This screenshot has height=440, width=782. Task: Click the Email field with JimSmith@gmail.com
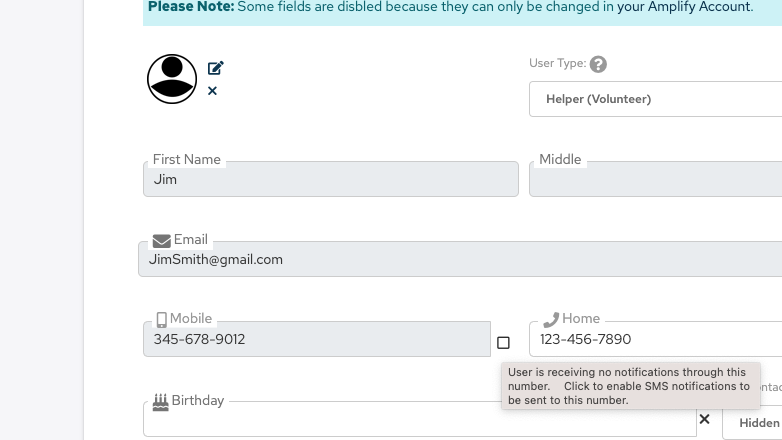point(460,259)
